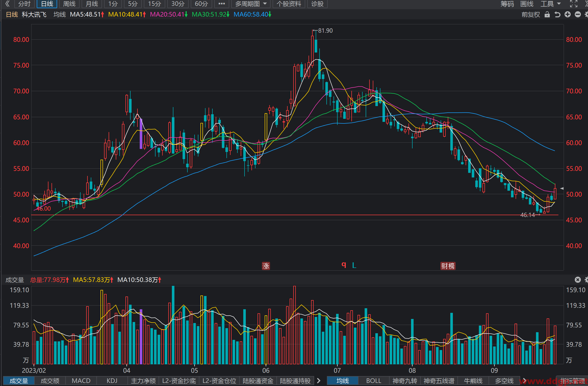Switch overlay to 牛熊线
Viewport: 588px width, 386px height.
pyautogui.click(x=473, y=381)
